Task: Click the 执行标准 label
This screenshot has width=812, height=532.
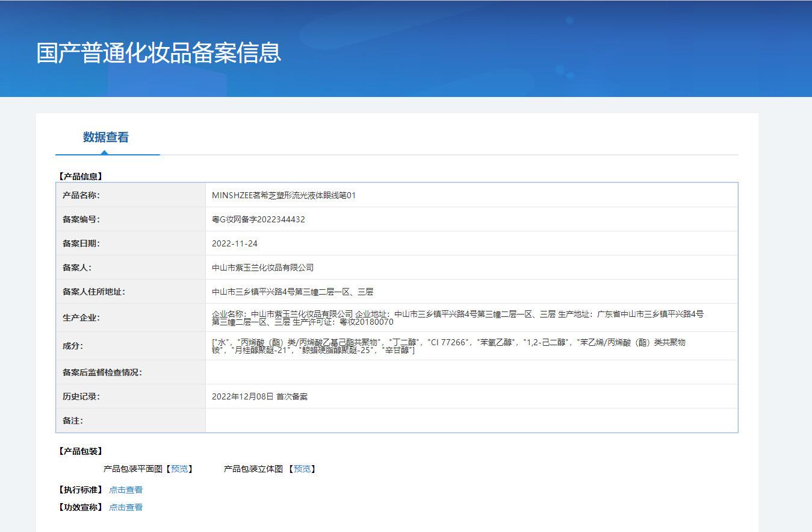Action: (x=80, y=490)
